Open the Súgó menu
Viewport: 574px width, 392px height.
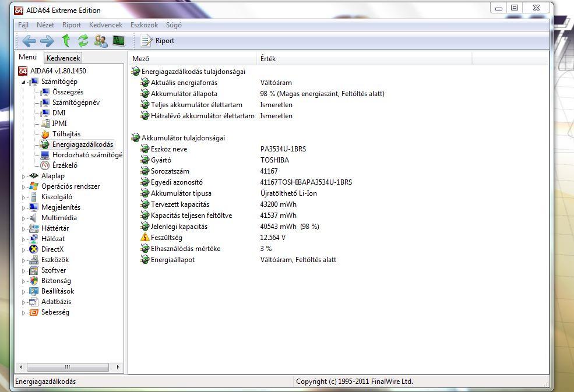pyautogui.click(x=174, y=25)
